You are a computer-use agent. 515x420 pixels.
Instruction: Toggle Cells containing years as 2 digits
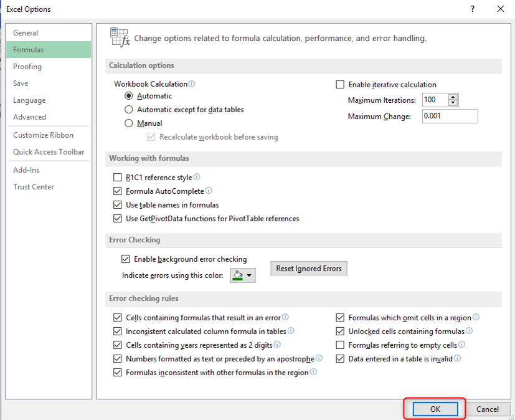pos(117,345)
